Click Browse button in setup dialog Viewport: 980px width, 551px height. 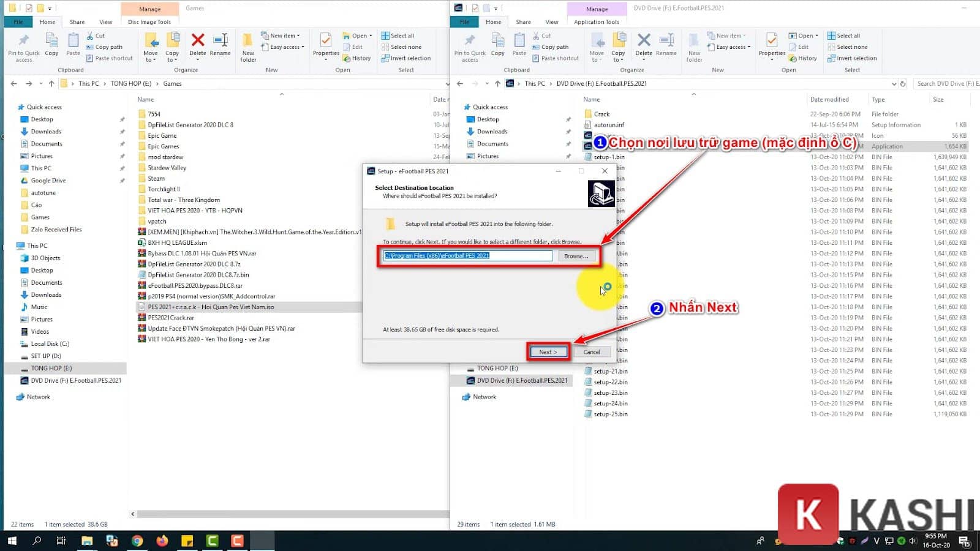[576, 256]
